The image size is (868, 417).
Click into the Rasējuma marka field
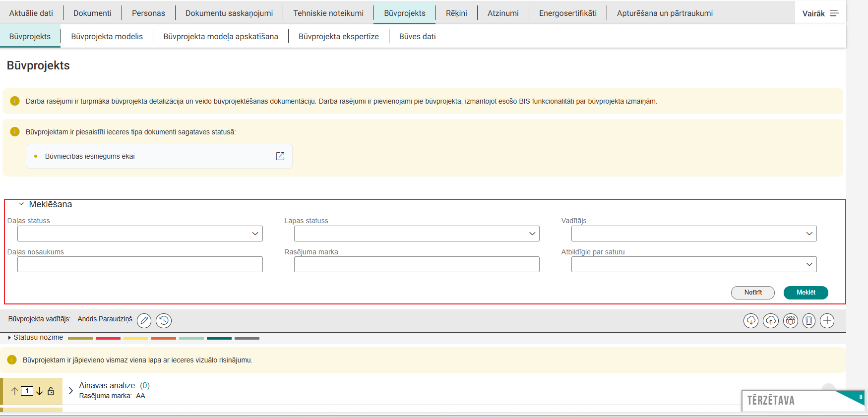pyautogui.click(x=417, y=264)
